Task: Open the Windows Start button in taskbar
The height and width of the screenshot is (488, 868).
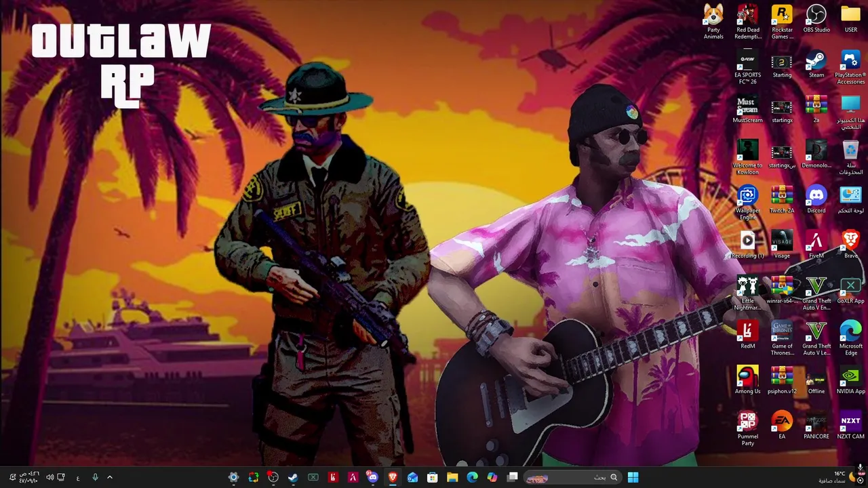Action: point(633,477)
